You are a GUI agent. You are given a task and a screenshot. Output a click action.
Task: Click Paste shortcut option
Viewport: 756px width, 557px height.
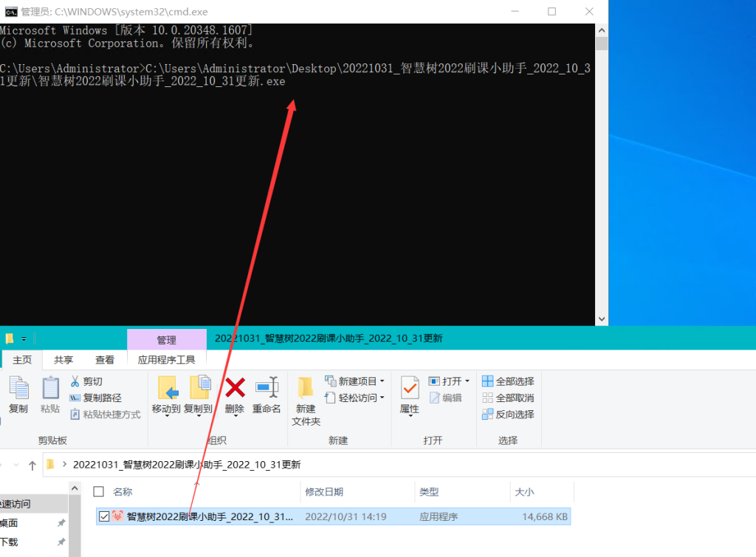click(106, 415)
